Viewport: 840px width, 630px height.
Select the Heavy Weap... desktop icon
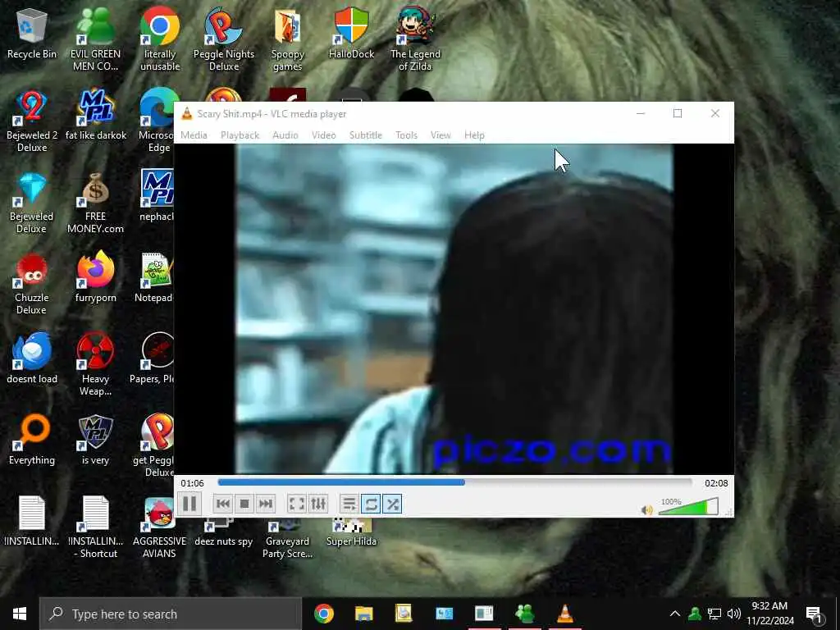click(x=95, y=365)
